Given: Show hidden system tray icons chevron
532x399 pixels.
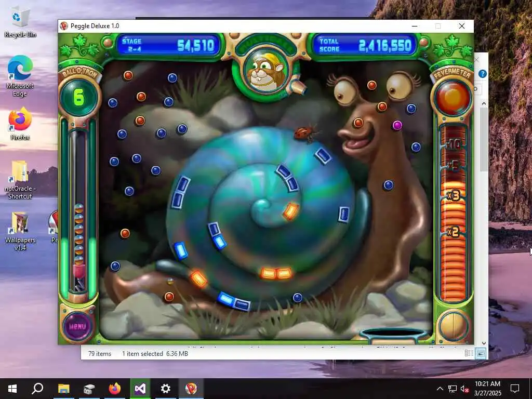Looking at the screenshot, I should [440, 389].
